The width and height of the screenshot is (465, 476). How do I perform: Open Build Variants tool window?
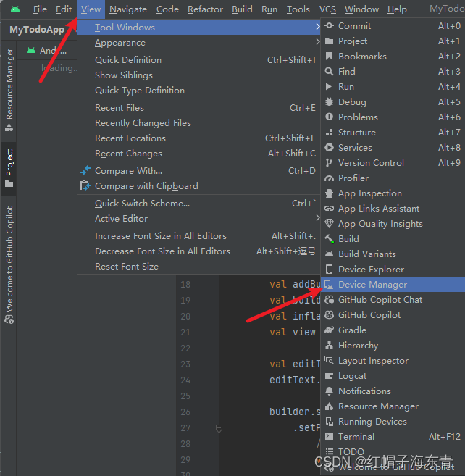coord(393,254)
